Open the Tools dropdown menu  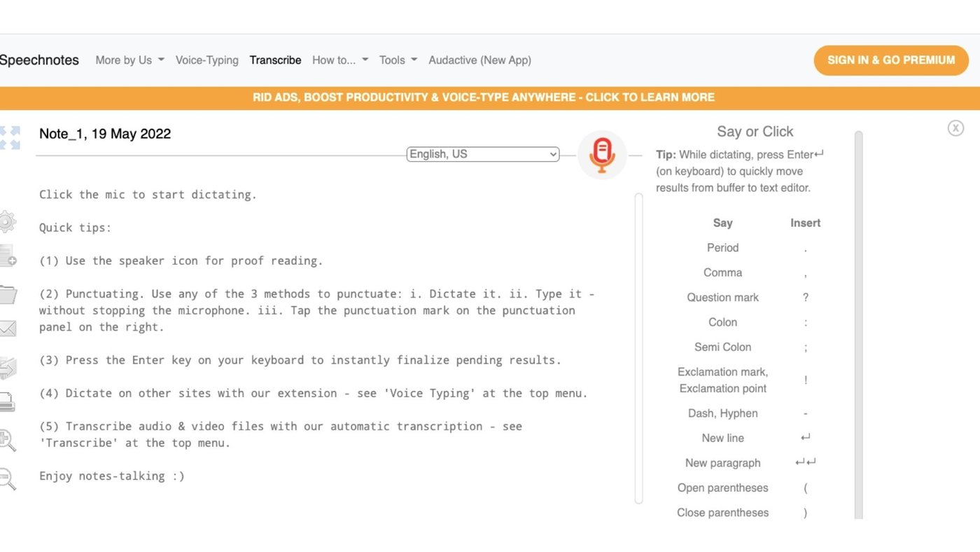coord(397,60)
